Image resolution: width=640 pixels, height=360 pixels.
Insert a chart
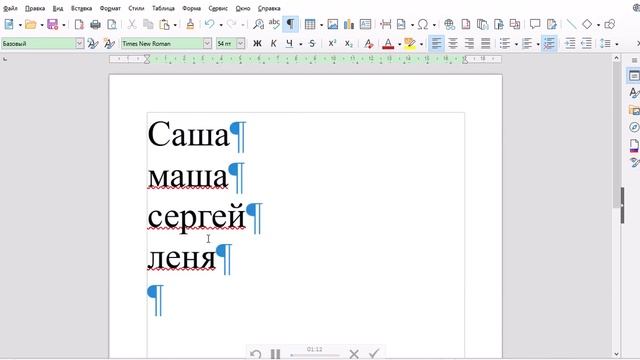click(x=349, y=24)
